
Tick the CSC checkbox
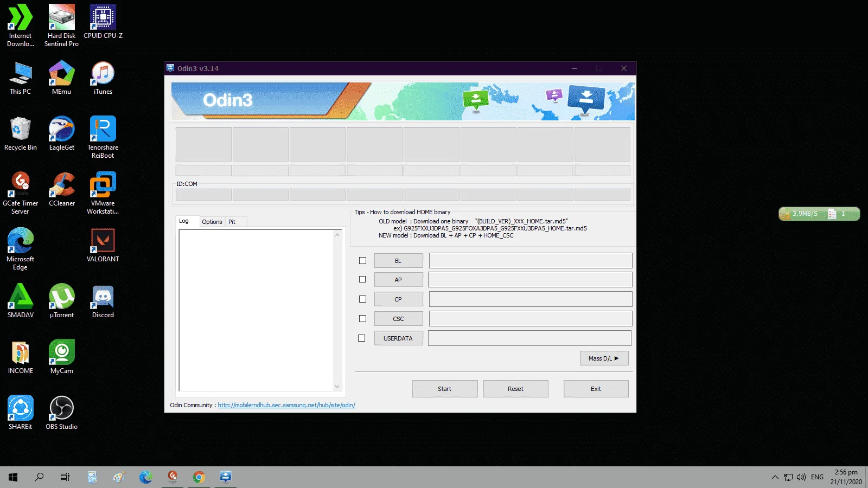click(x=363, y=319)
